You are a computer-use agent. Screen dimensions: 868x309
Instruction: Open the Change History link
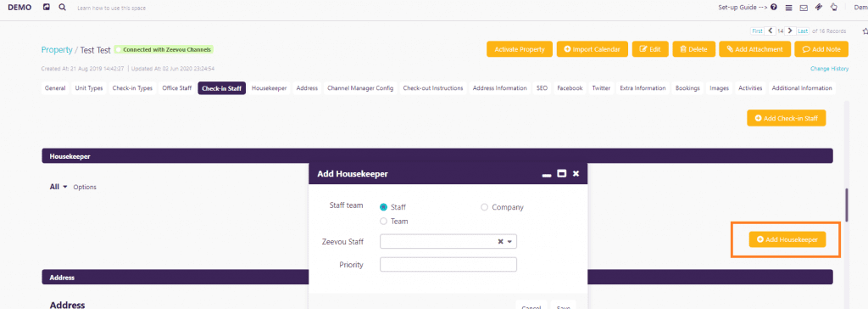(x=829, y=69)
